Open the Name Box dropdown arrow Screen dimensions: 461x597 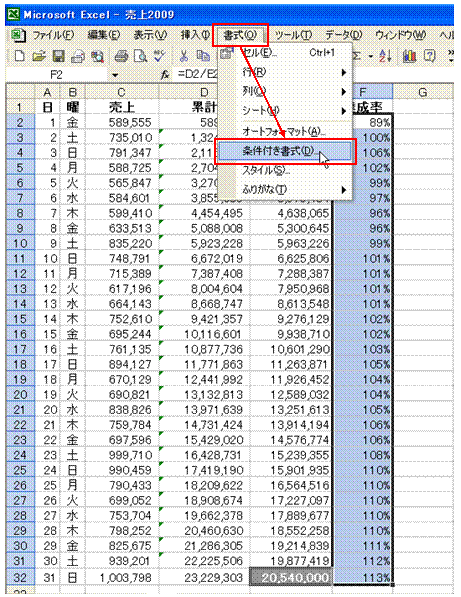pos(115,75)
